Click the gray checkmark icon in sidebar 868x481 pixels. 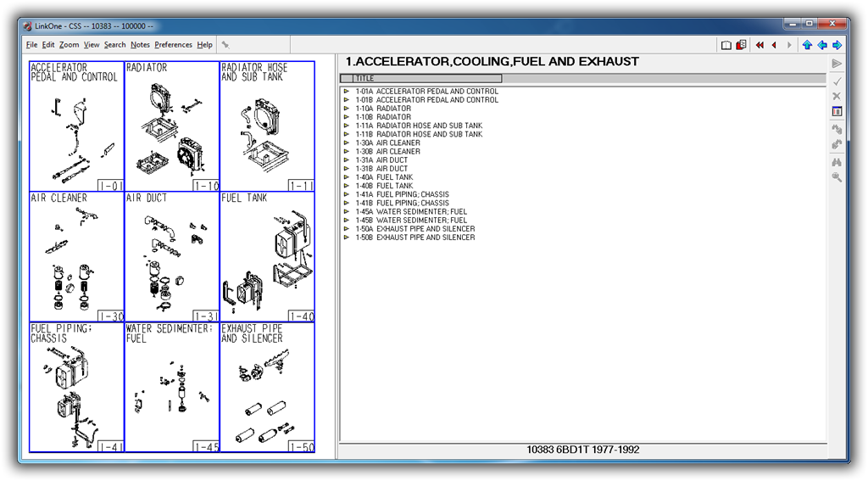[837, 81]
